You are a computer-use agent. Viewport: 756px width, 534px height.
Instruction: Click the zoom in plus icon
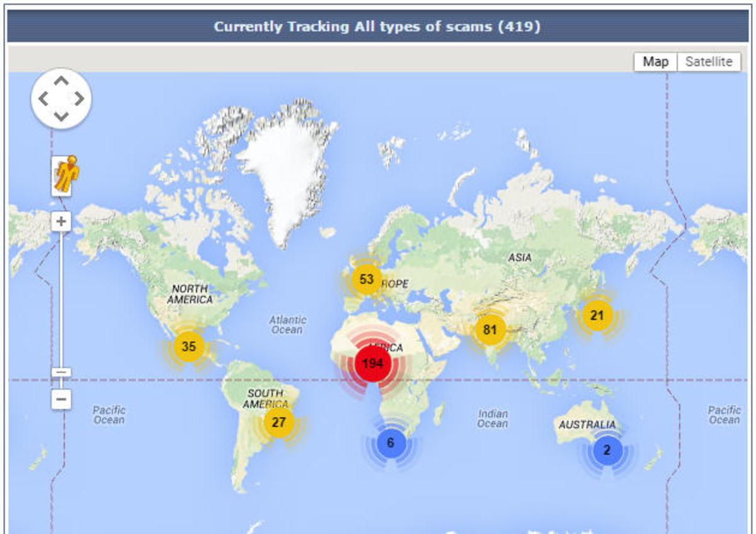click(60, 221)
